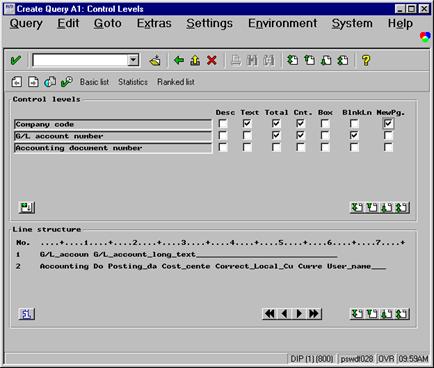Open the Goto menu
This screenshot has height=368, width=434.
pos(107,23)
